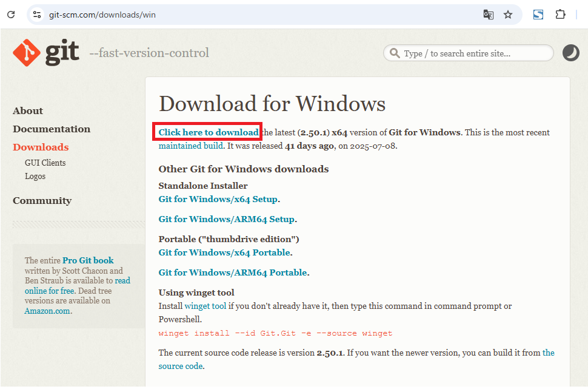The width and height of the screenshot is (588, 389).
Task: Click the 'git' wordmark text
Action: (x=62, y=53)
